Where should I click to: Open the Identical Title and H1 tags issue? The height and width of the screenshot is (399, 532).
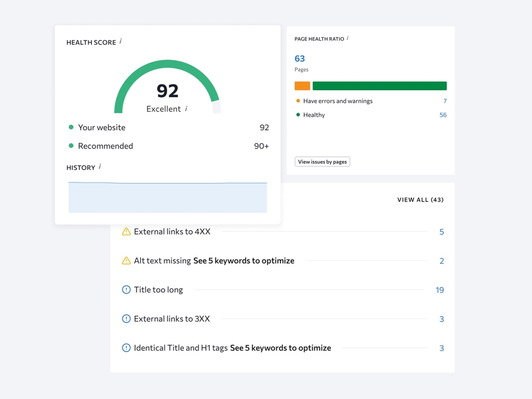[x=181, y=348]
